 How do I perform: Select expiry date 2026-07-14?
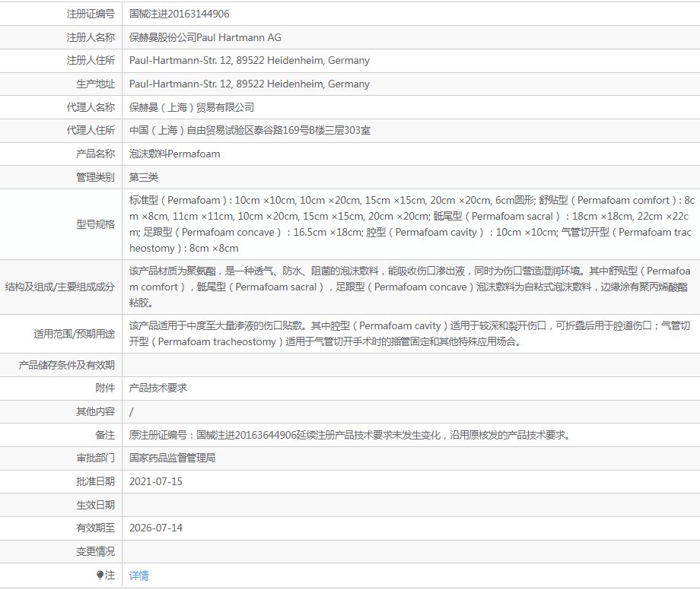coord(156,528)
